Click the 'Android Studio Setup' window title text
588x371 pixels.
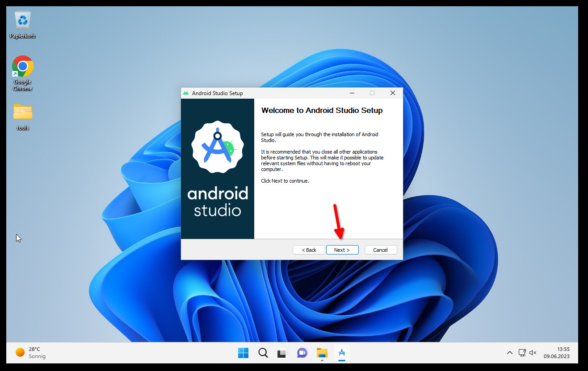(x=218, y=93)
